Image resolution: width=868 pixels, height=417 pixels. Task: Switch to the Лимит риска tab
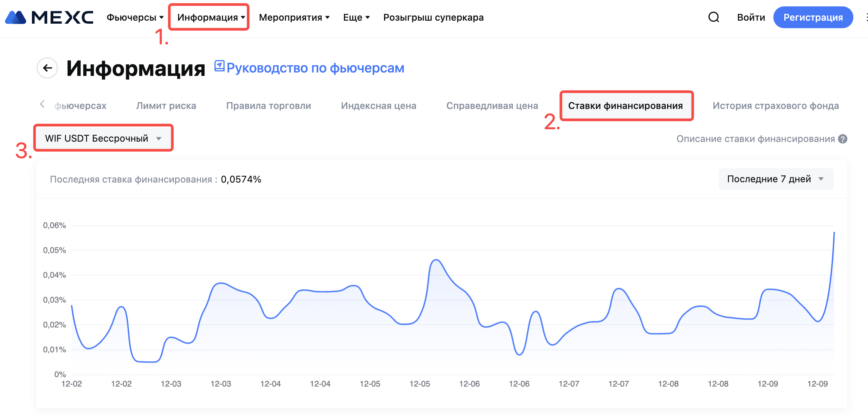[166, 106]
